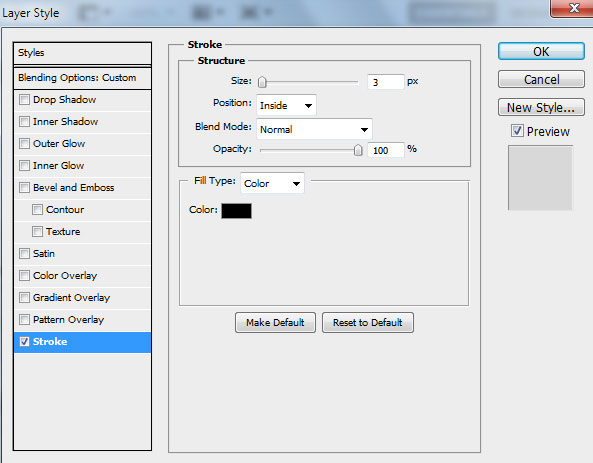This screenshot has width=593, height=463.
Task: Click the black stroke Color swatch
Action: coord(236,211)
